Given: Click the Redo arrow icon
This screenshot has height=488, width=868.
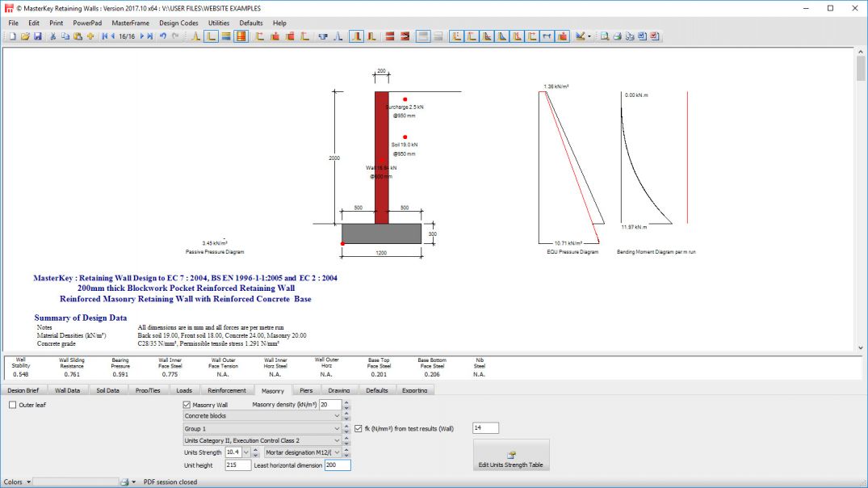Looking at the screenshot, I should pyautogui.click(x=175, y=36).
